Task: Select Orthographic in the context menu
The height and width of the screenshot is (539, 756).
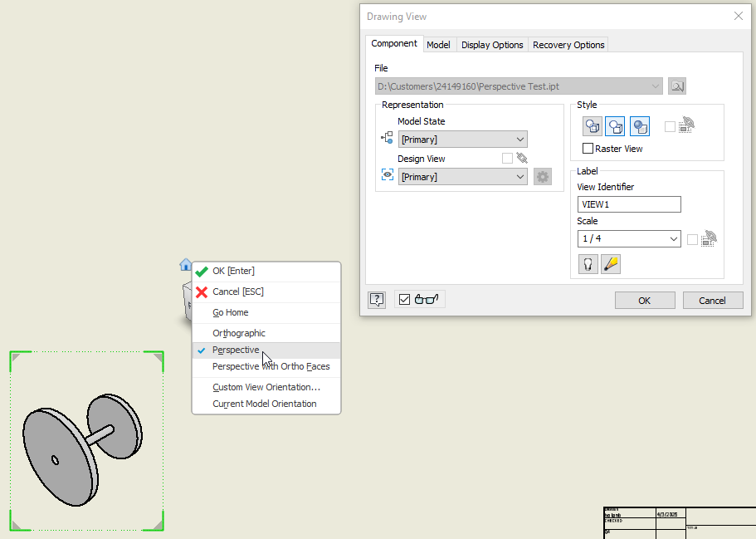Action: (x=241, y=332)
